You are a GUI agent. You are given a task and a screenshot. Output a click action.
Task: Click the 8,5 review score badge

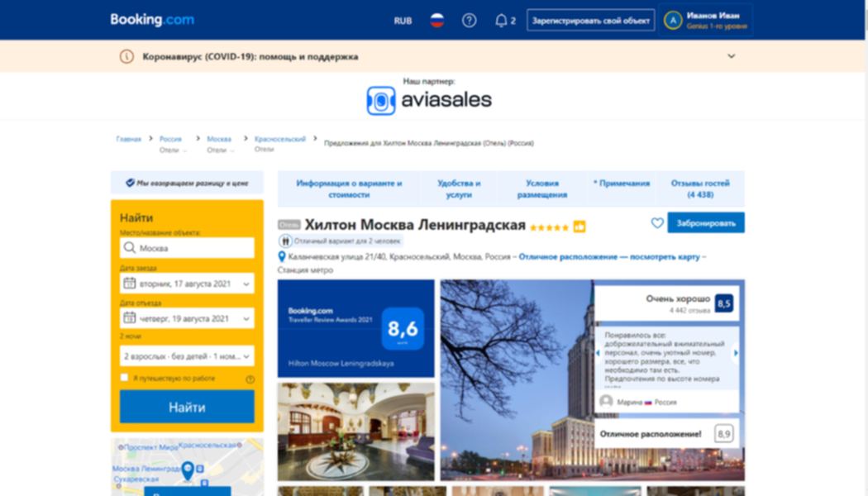pos(723,303)
